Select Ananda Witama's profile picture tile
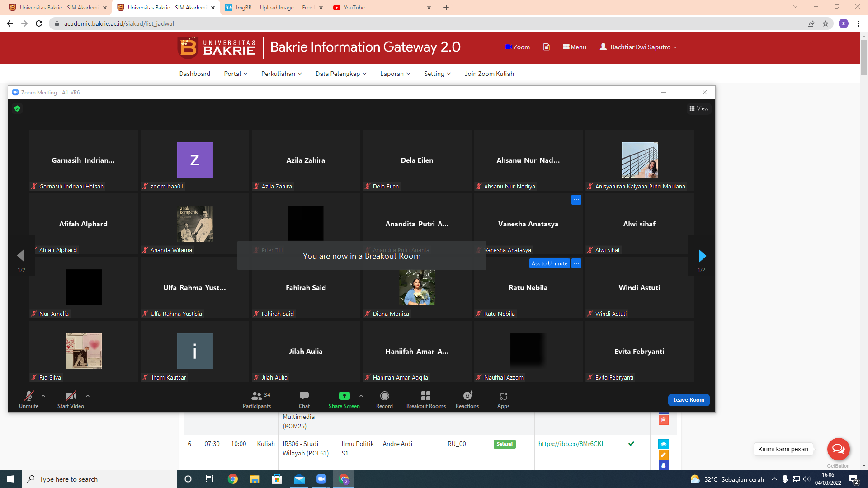 (x=194, y=224)
